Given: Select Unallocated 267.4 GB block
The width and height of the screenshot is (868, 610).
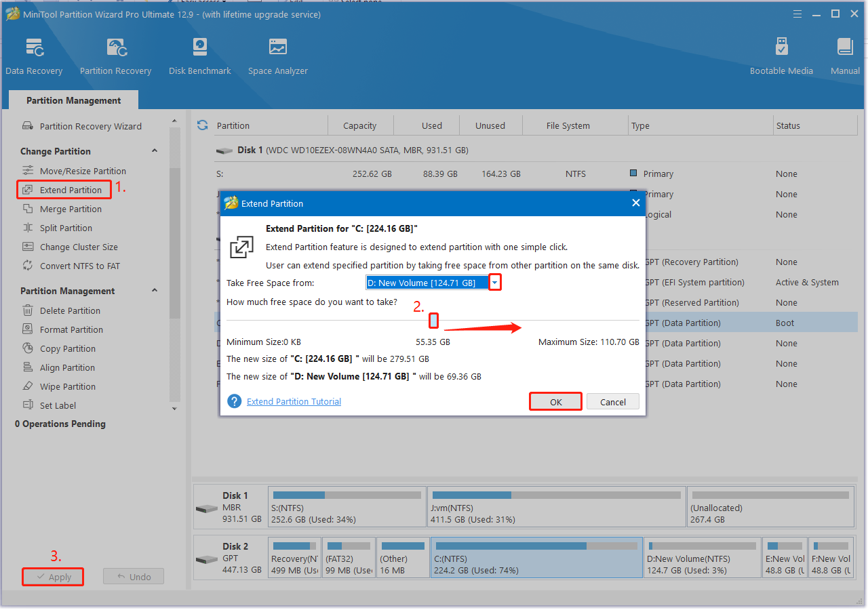Looking at the screenshot, I should 770,506.
